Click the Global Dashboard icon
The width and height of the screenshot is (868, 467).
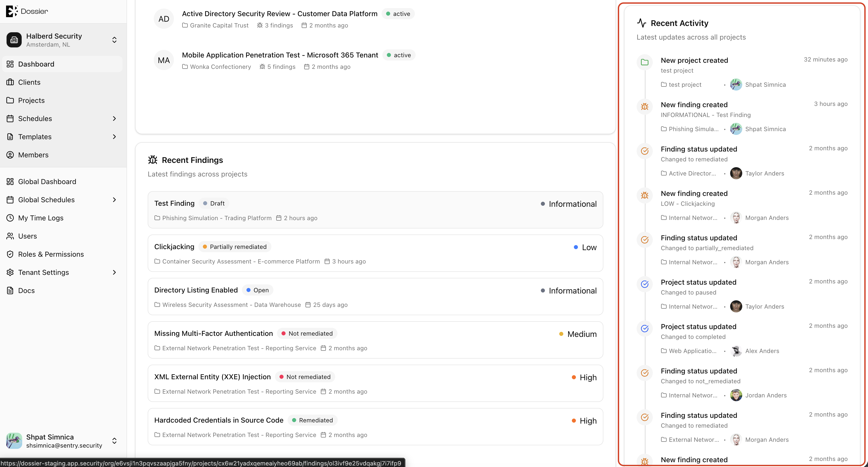pos(10,182)
